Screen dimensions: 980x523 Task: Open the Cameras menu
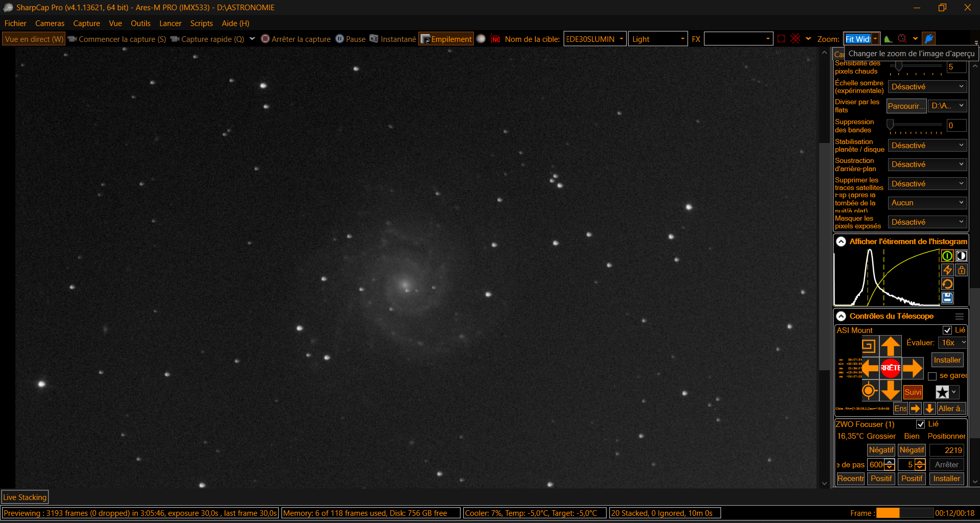pos(50,23)
